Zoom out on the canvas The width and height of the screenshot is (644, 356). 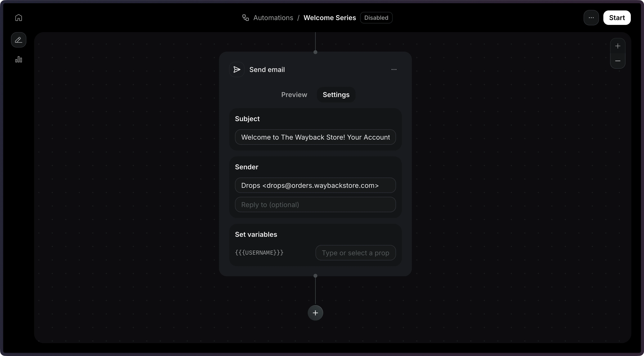tap(618, 61)
